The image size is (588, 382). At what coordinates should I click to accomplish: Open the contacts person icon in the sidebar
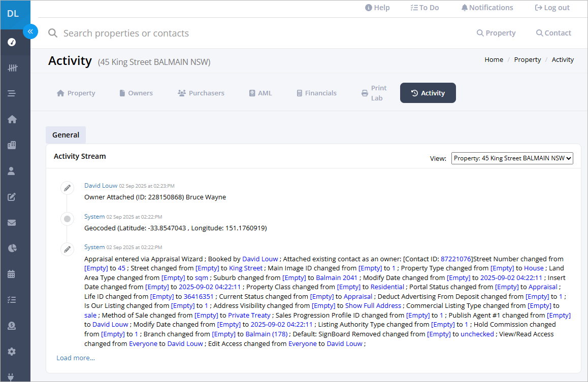point(12,171)
